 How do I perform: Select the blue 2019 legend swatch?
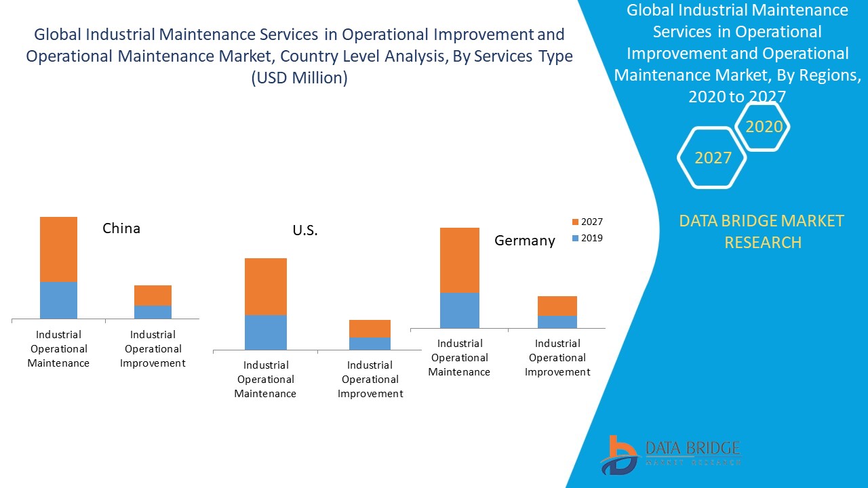[576, 239]
